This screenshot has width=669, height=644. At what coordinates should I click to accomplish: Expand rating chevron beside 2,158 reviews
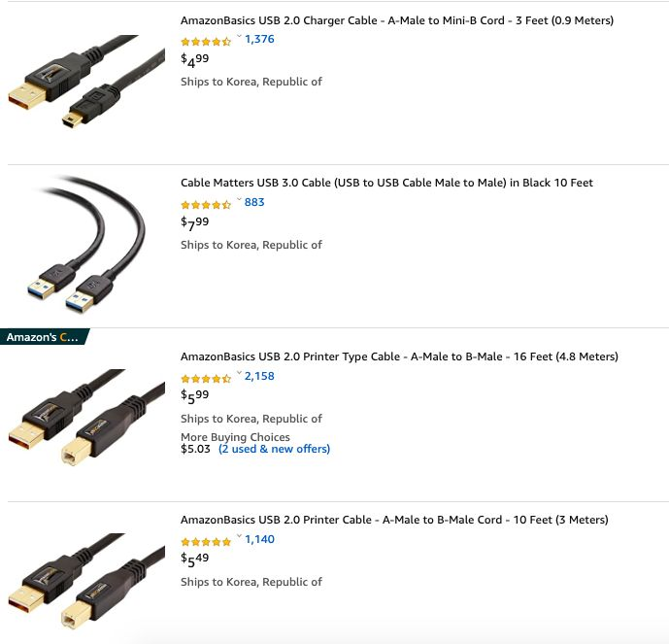point(239,373)
